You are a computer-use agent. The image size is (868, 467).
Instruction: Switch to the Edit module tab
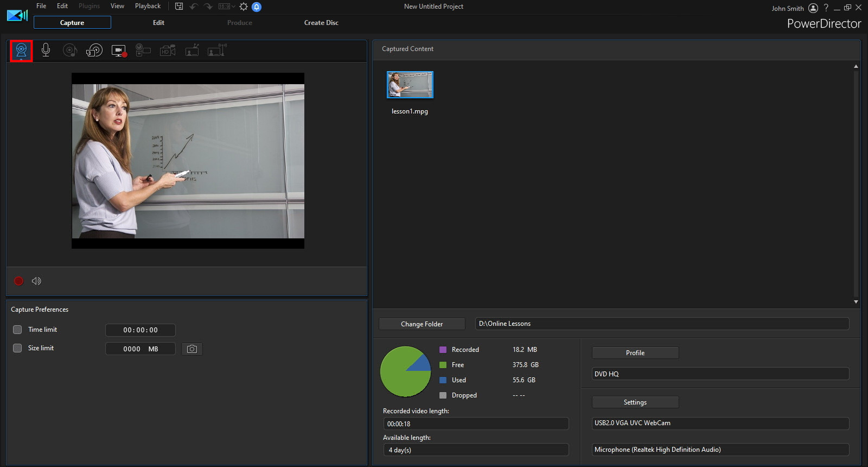[x=158, y=23]
